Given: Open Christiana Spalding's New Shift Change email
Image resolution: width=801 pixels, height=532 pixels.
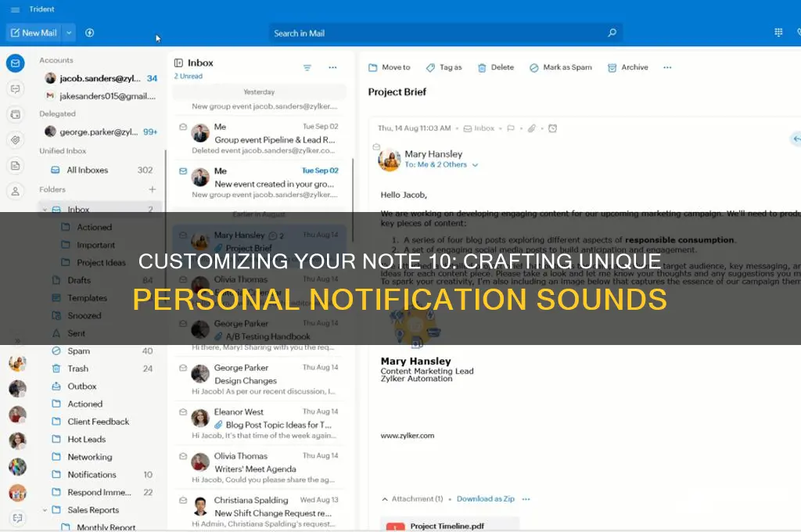Looking at the screenshot, I should coord(260,512).
